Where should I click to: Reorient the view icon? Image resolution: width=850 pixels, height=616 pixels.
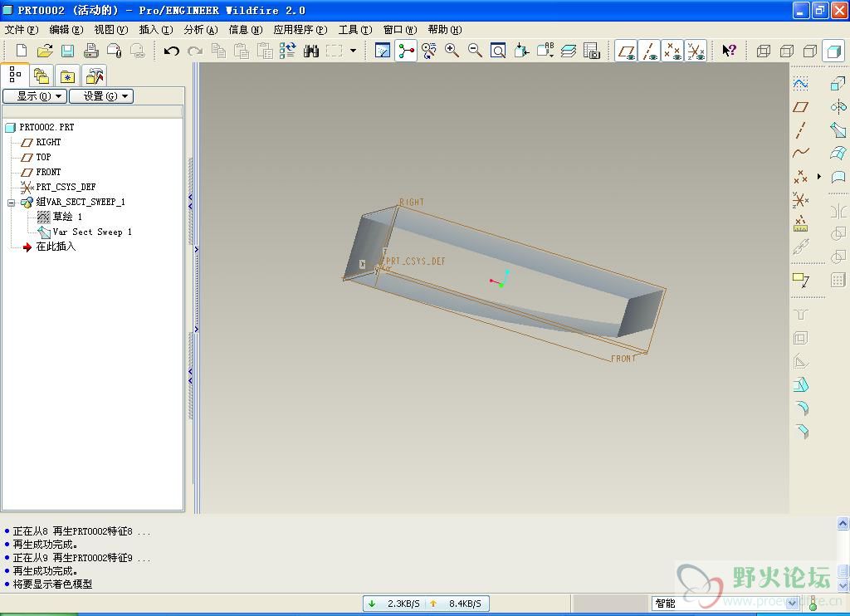[x=521, y=51]
